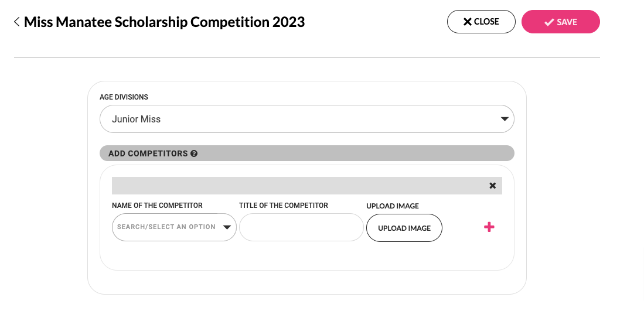Viewport: 644px width, 311px height.
Task: Click the Upload Image label above the button
Action: [393, 206]
